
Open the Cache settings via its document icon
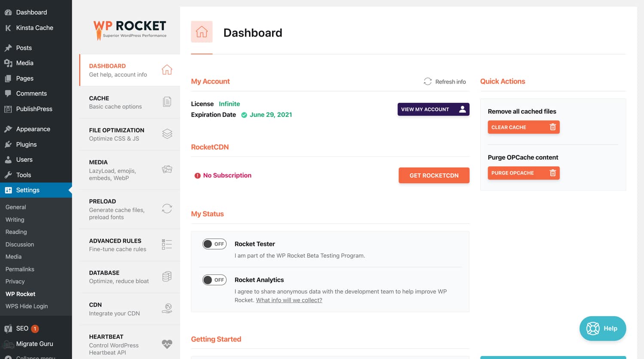pyautogui.click(x=167, y=102)
